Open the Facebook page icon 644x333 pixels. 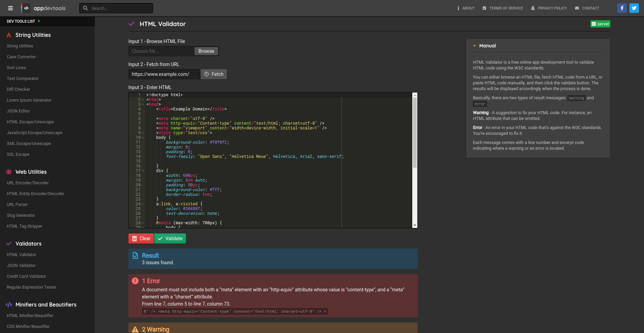click(622, 8)
